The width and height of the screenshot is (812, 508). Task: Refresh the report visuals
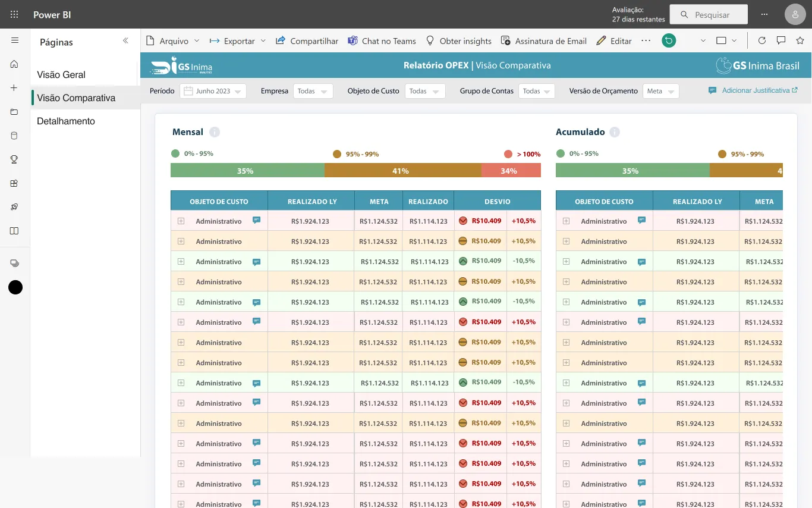pyautogui.click(x=762, y=40)
